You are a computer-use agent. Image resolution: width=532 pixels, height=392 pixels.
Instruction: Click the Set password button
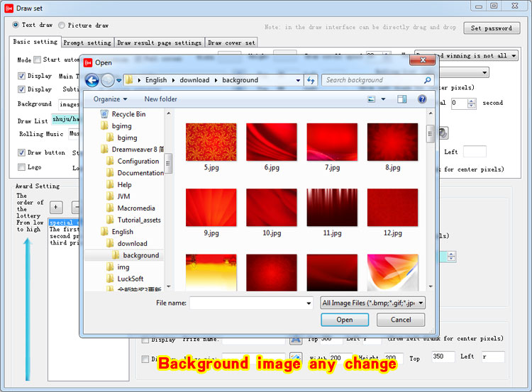(491, 28)
